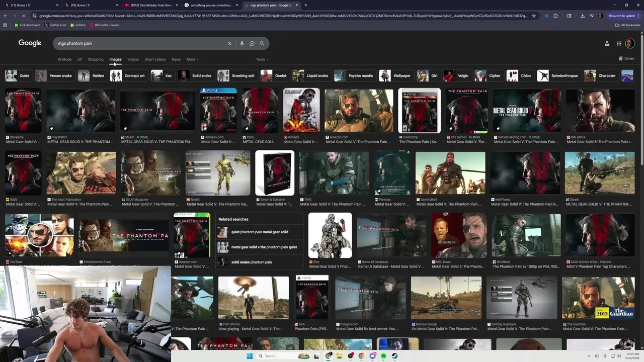Image resolution: width=644 pixels, height=362 pixels.
Task: Filter images by Psycho mantis chip
Action: point(355,76)
